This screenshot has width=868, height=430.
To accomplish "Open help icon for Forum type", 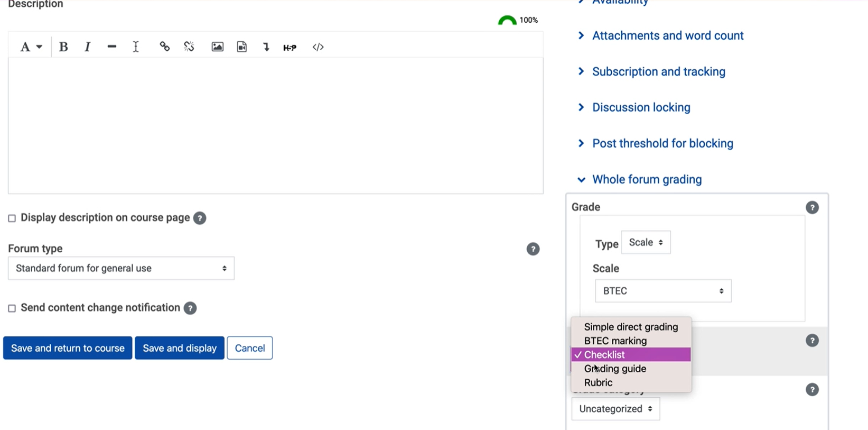I will pyautogui.click(x=533, y=249).
